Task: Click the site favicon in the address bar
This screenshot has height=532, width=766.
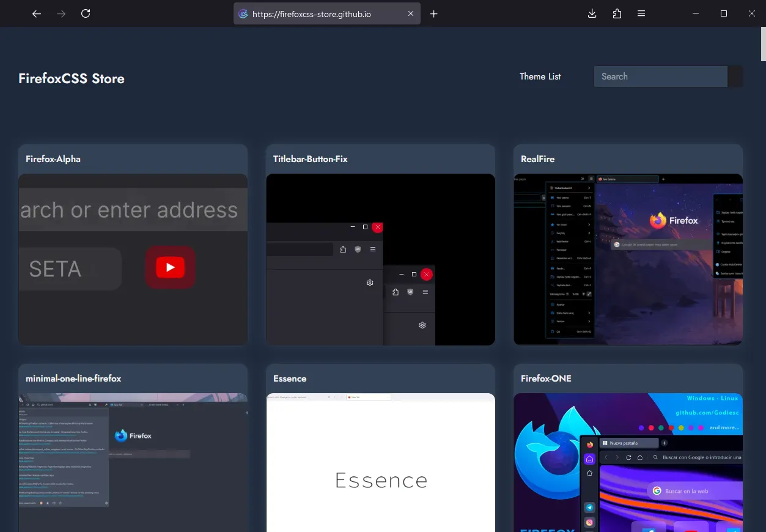Action: click(x=243, y=13)
